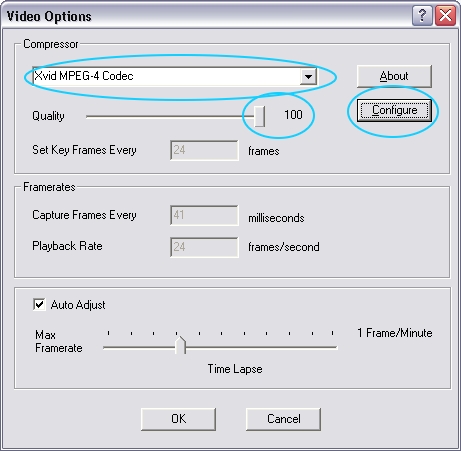
Task: Click the first tick of framerate slider
Action: point(108,333)
